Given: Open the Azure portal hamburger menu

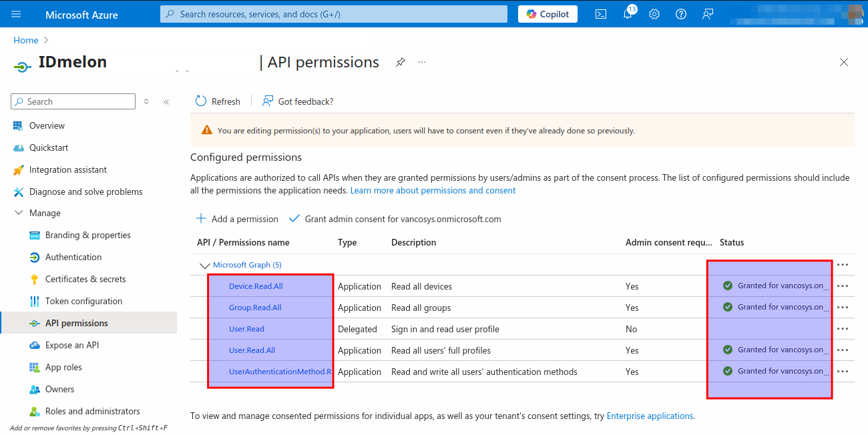Looking at the screenshot, I should pos(16,14).
